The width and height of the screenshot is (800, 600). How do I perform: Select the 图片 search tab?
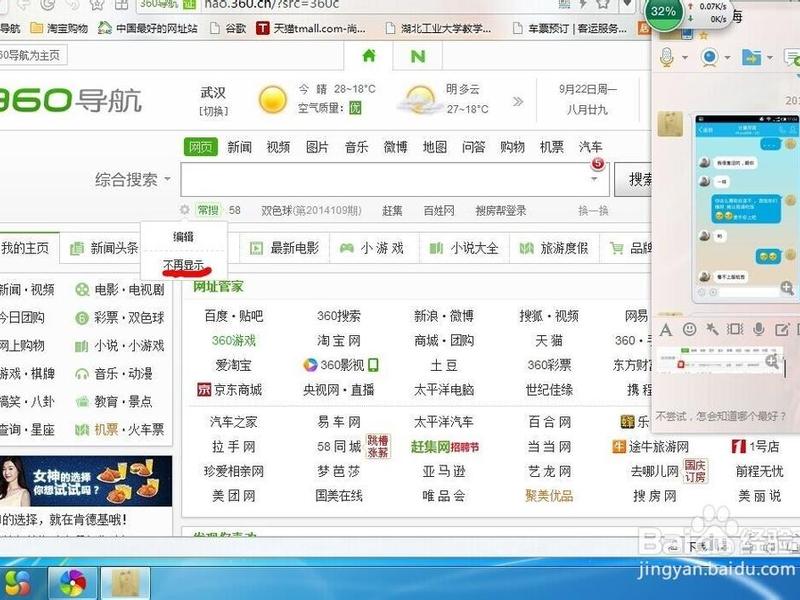pos(317,147)
